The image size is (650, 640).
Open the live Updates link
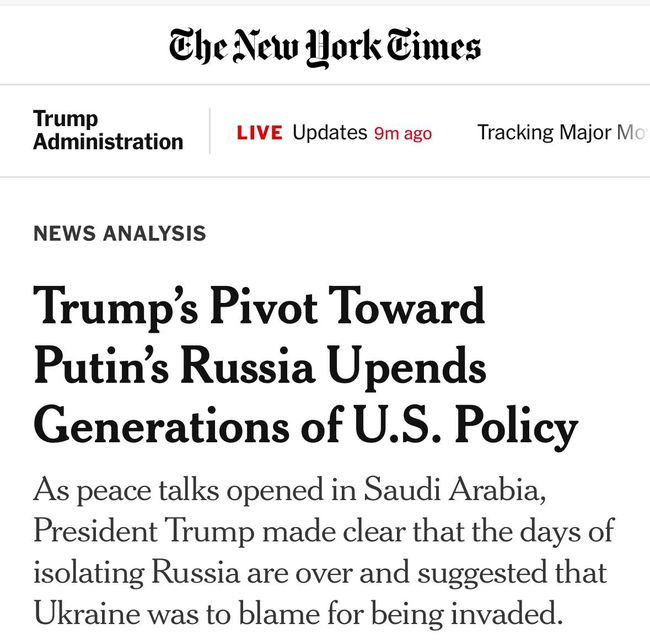point(329,133)
